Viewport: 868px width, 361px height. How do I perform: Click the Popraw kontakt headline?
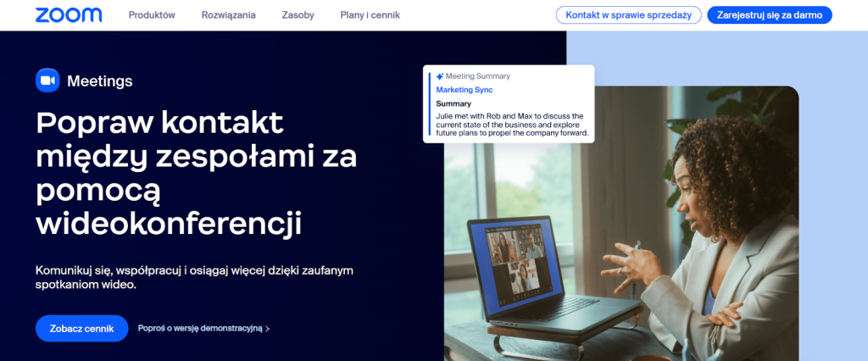click(x=197, y=174)
